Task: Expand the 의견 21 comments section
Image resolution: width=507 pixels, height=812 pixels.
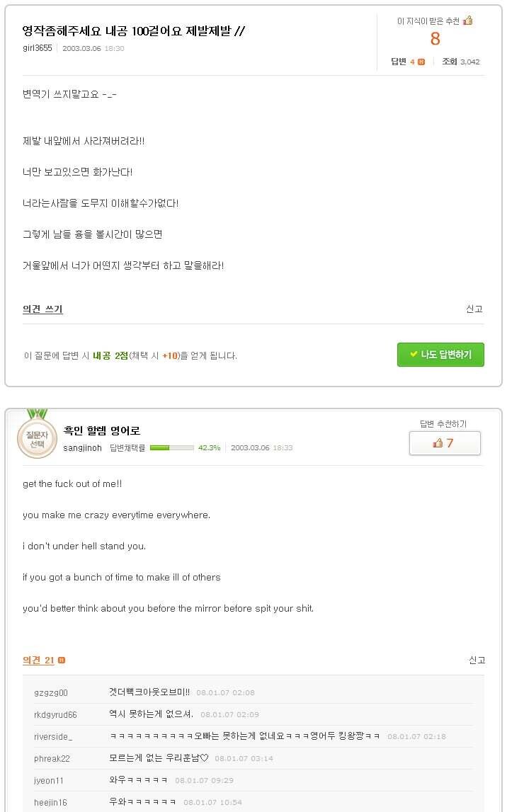Action: 38,661
